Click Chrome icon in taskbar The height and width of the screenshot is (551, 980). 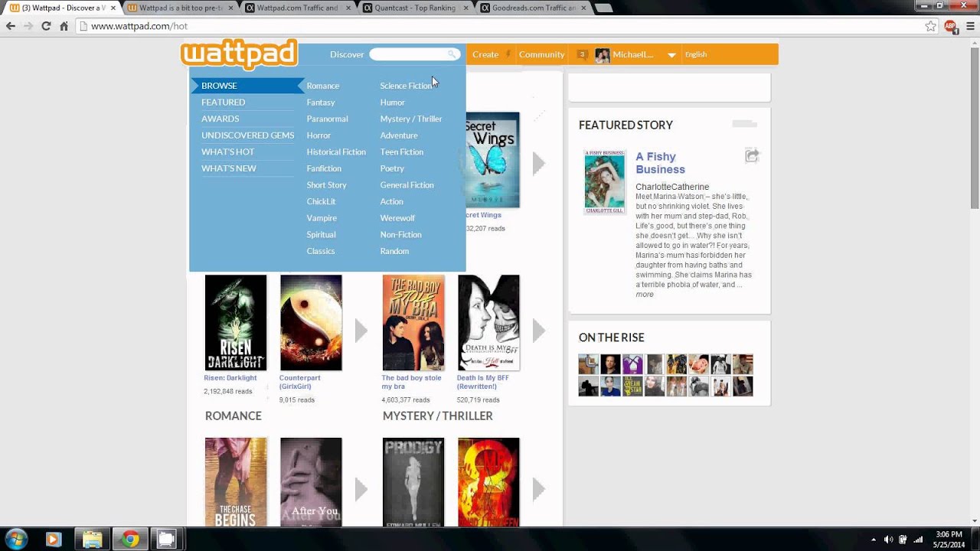click(130, 539)
